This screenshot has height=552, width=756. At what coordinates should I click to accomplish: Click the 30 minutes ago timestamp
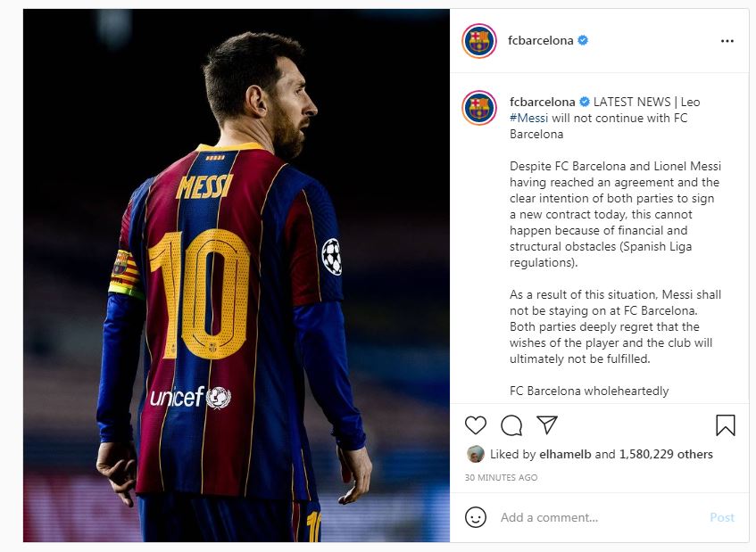501,478
